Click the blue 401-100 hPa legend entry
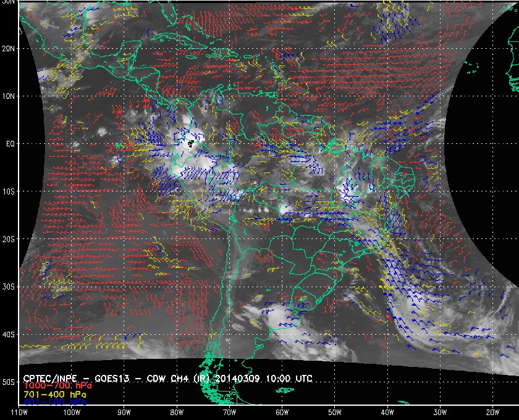The width and height of the screenshot is (519, 420). point(54,402)
